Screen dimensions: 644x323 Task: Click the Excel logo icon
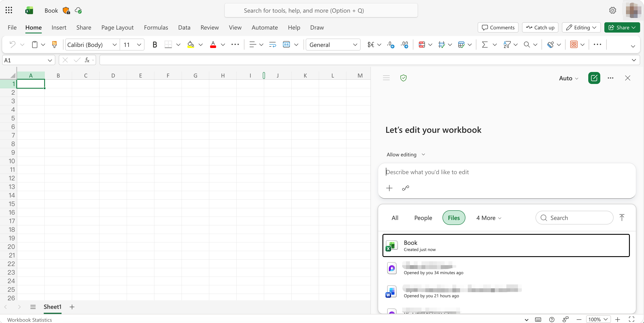click(29, 10)
